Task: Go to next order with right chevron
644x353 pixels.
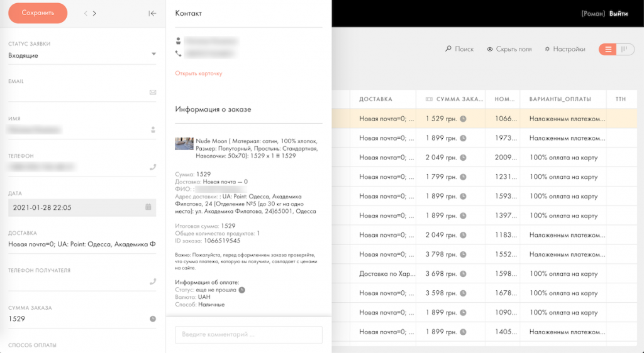Action: coord(94,13)
